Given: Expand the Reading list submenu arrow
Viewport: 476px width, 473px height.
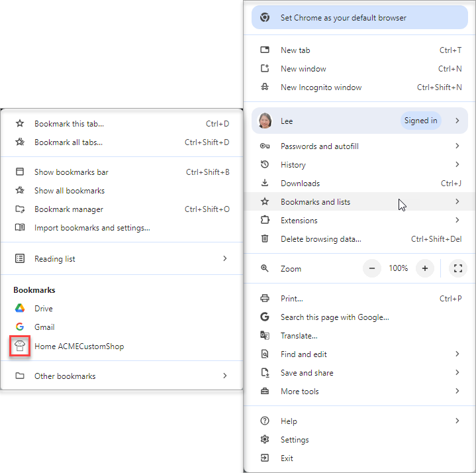Looking at the screenshot, I should [x=225, y=259].
